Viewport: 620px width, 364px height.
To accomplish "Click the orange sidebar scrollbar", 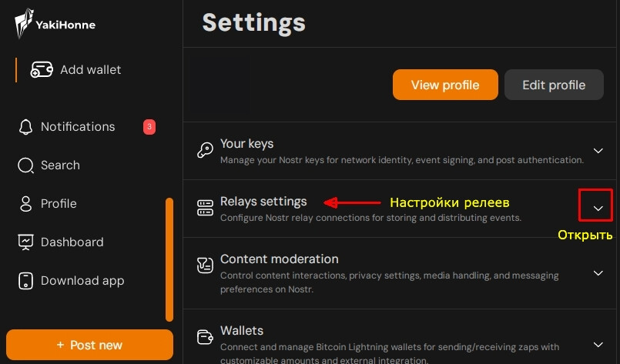I will (x=169, y=259).
